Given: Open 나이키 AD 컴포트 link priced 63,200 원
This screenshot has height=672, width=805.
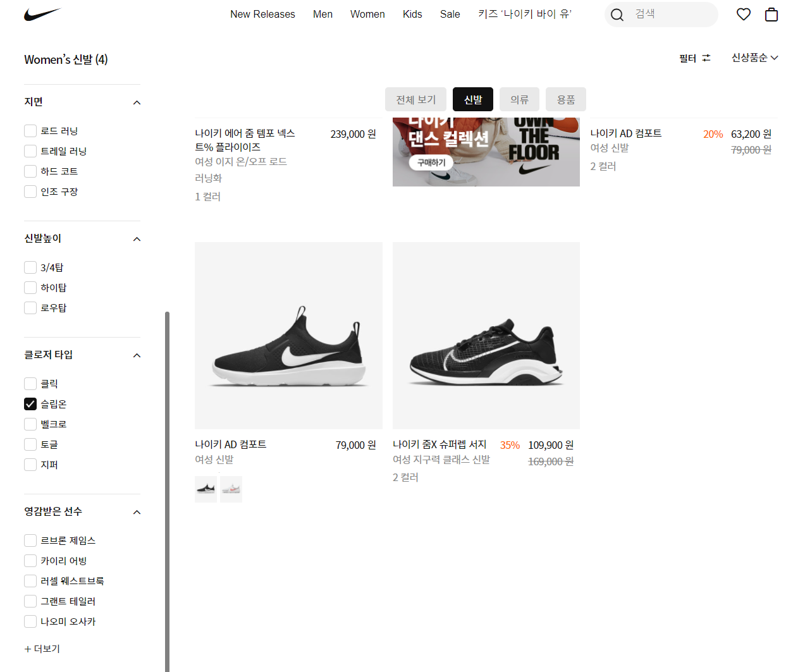Looking at the screenshot, I should pyautogui.click(x=626, y=133).
